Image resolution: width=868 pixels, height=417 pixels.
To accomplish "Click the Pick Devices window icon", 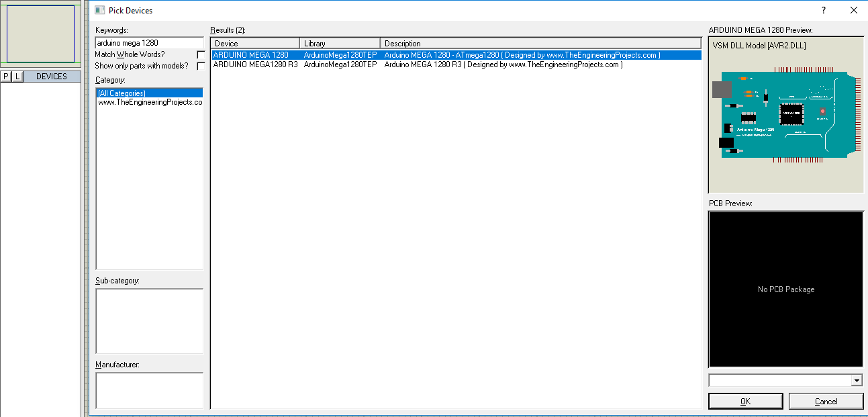I will tap(99, 10).
